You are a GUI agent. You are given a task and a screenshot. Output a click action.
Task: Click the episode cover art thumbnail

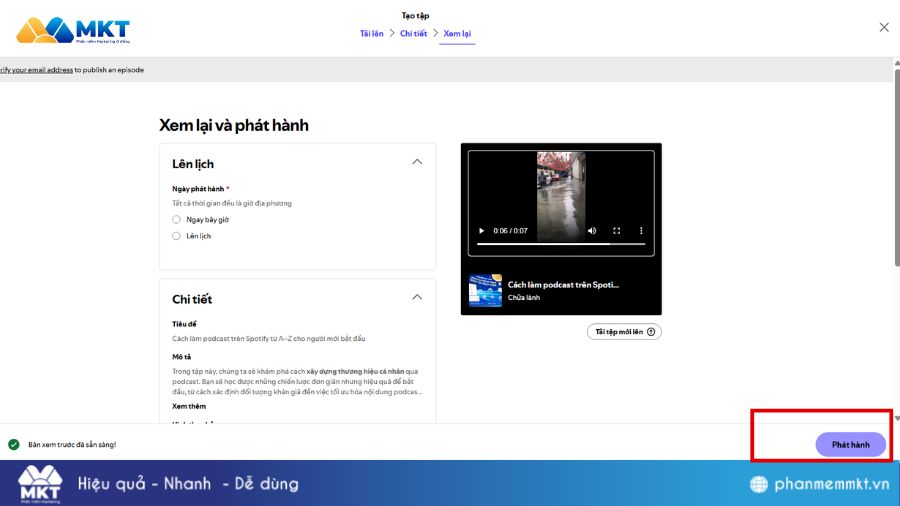(485, 290)
